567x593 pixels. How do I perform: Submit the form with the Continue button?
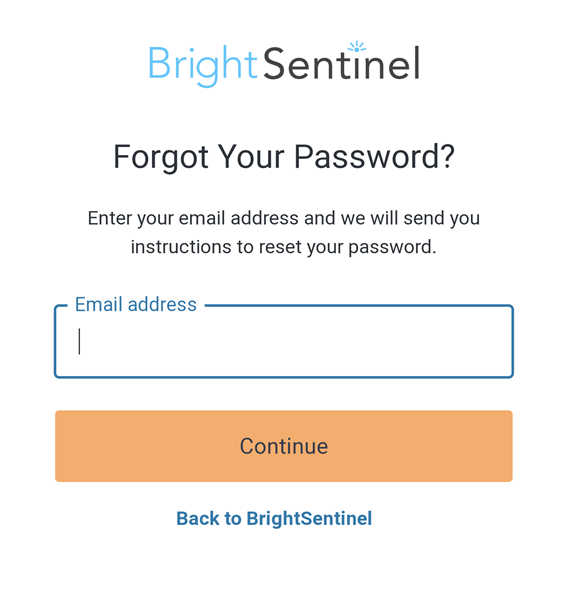pos(284,446)
